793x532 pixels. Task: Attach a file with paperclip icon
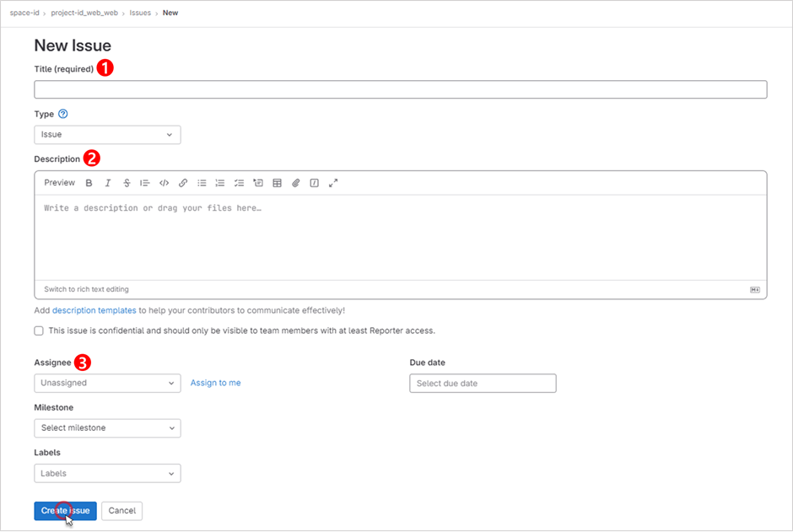(x=295, y=183)
